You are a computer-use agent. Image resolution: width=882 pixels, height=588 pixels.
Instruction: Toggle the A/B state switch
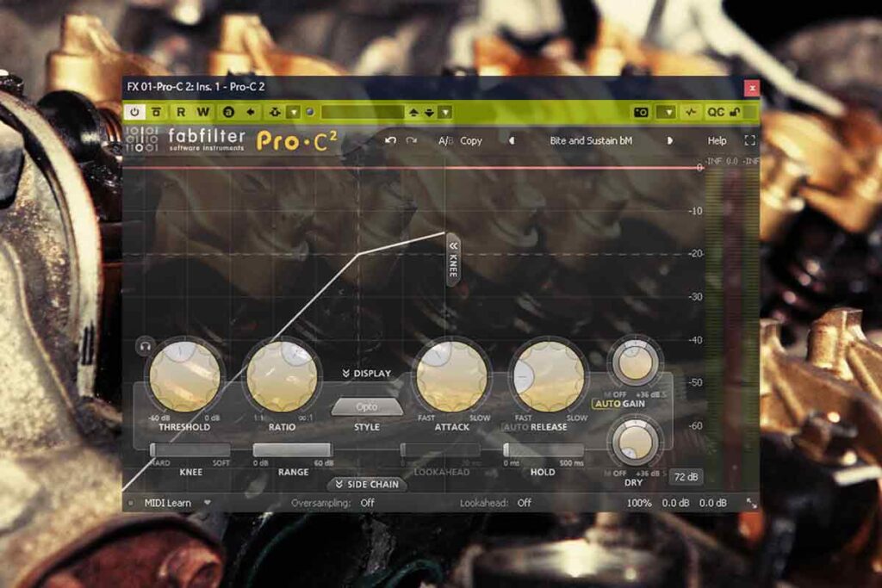tap(445, 141)
